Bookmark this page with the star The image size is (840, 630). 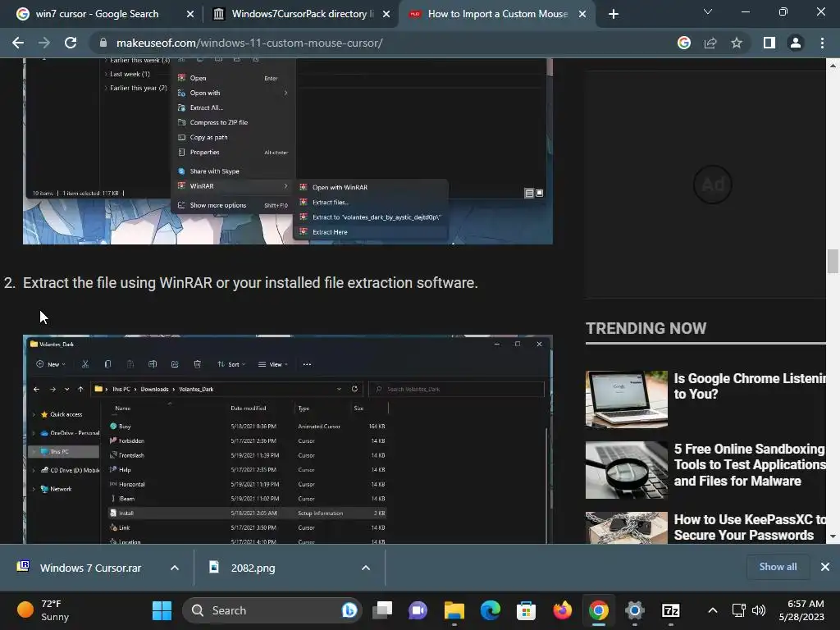[737, 43]
